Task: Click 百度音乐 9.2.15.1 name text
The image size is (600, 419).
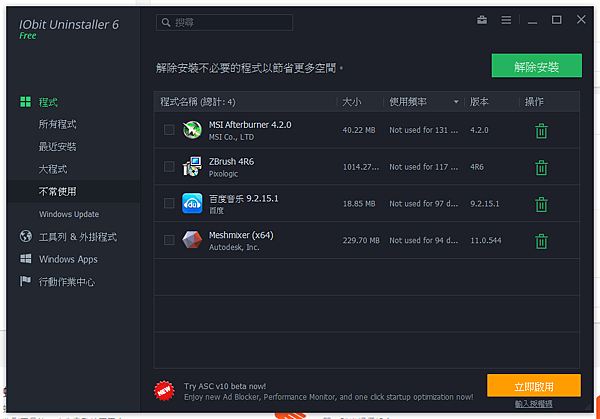Action: tap(243, 198)
